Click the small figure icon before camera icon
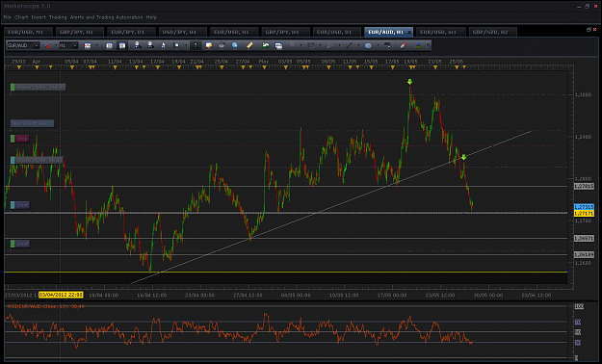 [x=163, y=45]
